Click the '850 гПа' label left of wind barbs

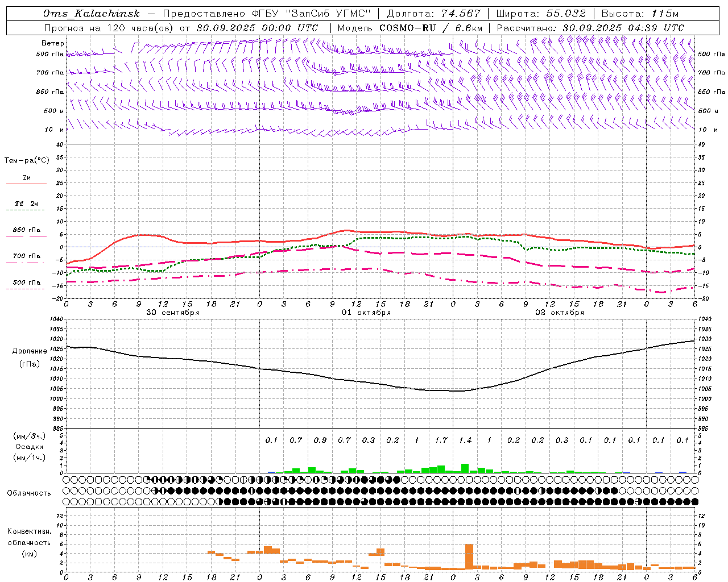[50, 92]
